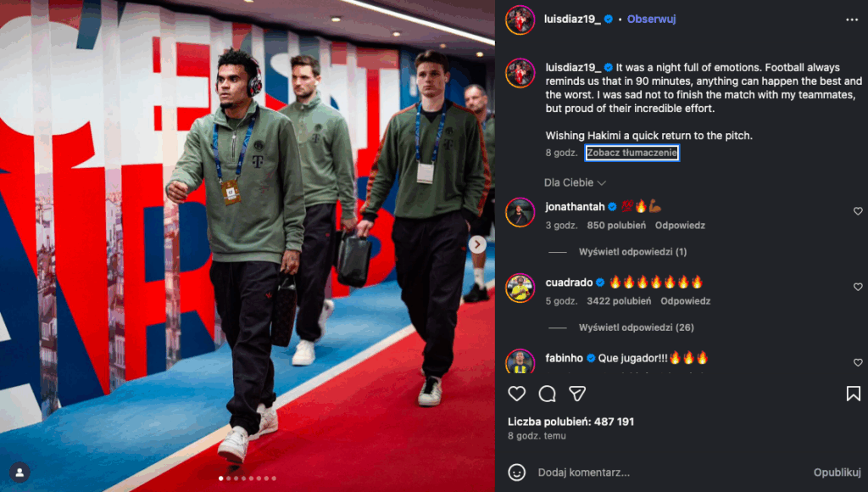The height and width of the screenshot is (492, 868).
Task: Go to next photo with arrow
Action: pyautogui.click(x=477, y=243)
